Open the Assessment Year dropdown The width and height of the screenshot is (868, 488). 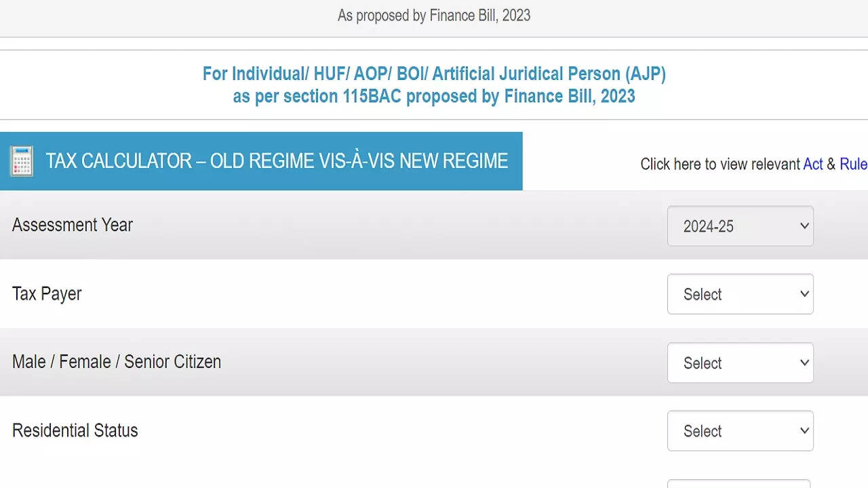739,226
